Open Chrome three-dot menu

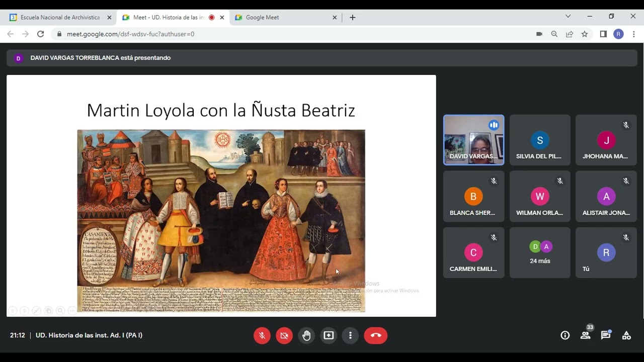click(x=634, y=34)
